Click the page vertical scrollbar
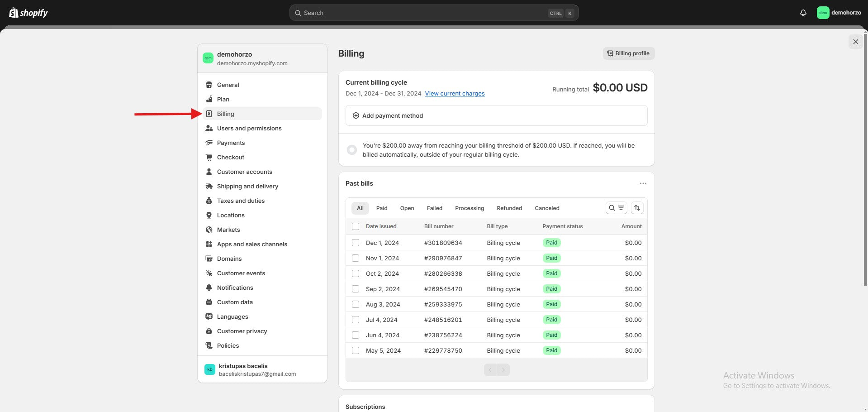 [865, 158]
